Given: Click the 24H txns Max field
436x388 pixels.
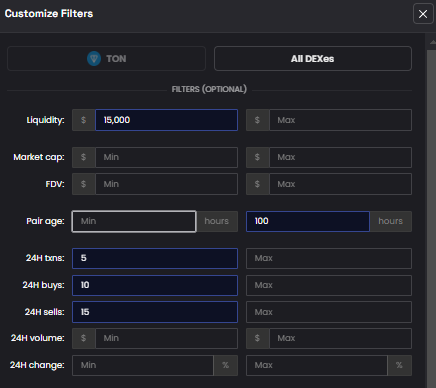Looking at the screenshot, I should point(329,258).
